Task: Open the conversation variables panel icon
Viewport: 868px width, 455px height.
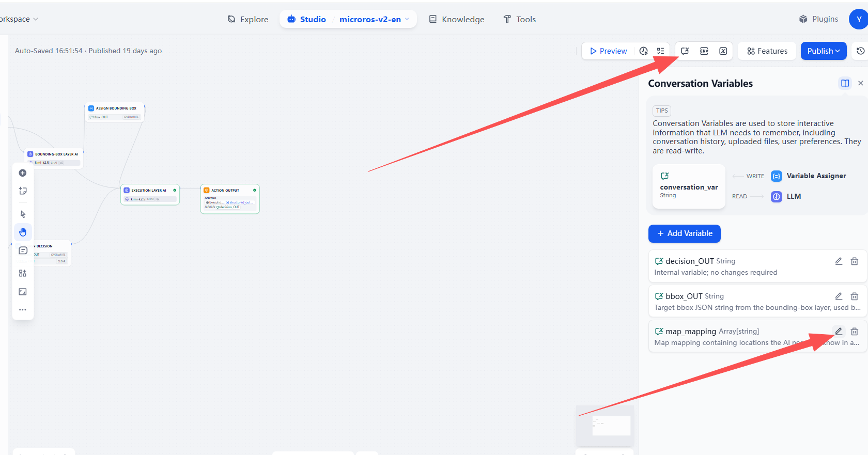Action: point(685,51)
